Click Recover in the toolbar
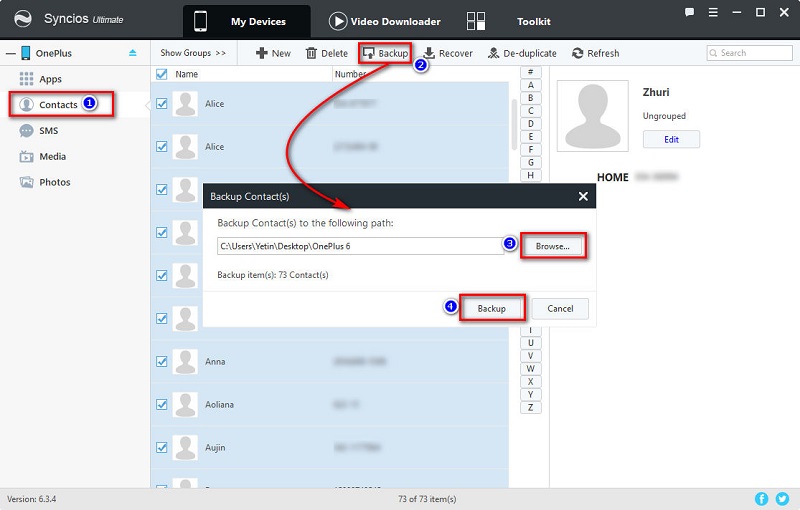 (448, 53)
